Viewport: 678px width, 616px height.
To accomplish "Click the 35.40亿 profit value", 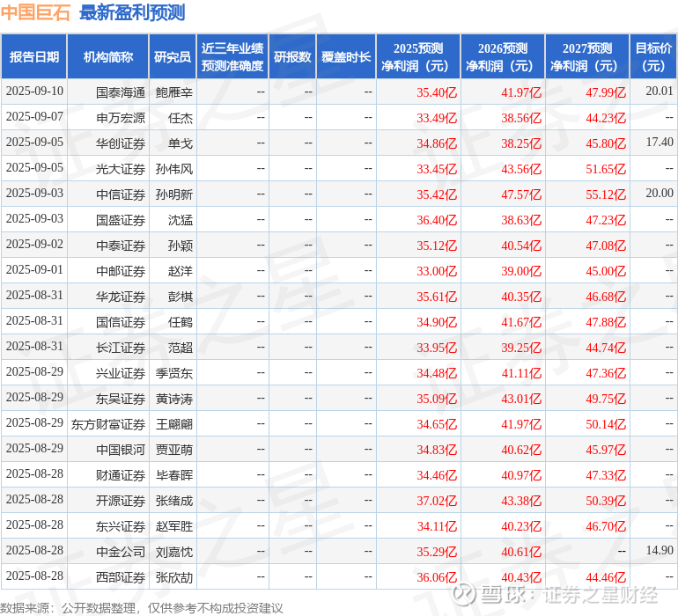I will pos(436,92).
